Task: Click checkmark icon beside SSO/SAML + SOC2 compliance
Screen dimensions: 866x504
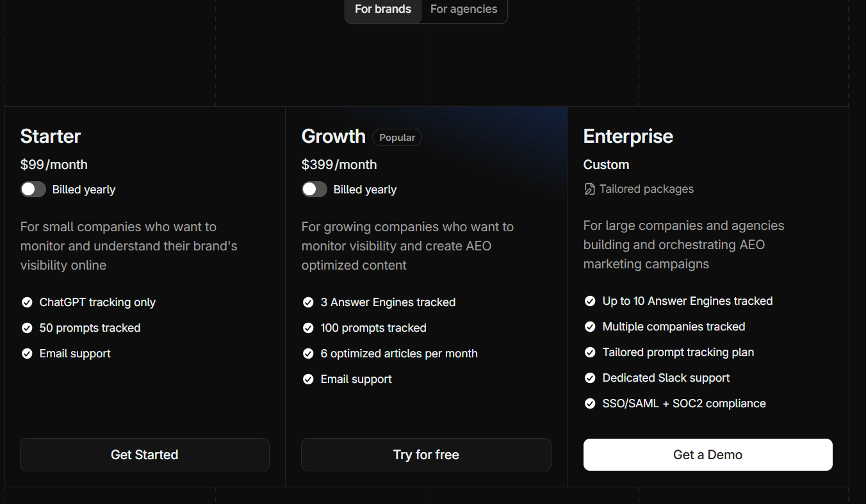Action: [x=590, y=403]
